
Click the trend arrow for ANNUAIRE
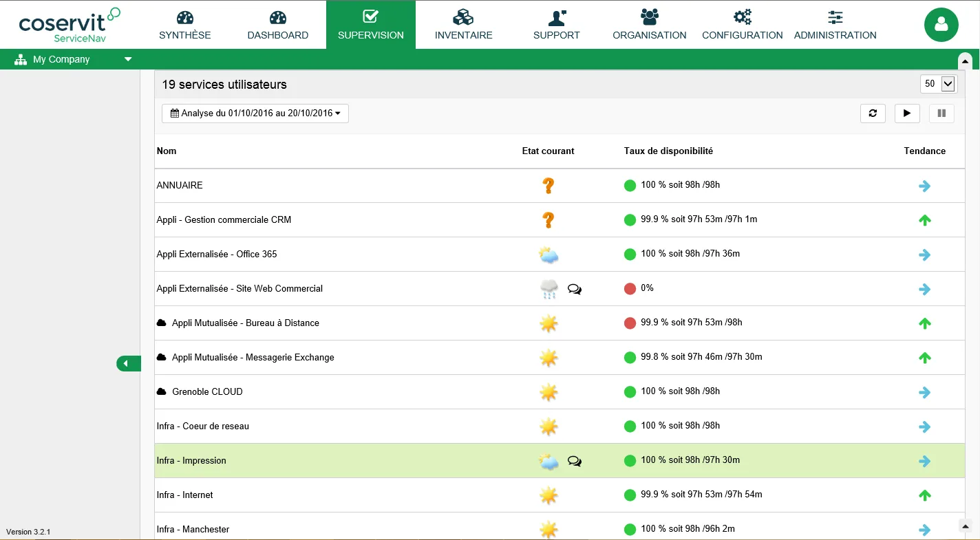[925, 186]
